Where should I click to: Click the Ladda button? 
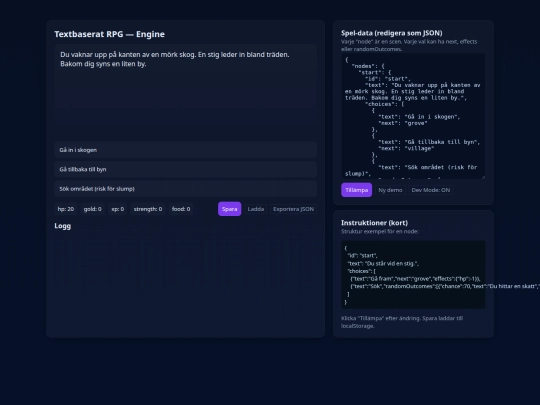(256, 209)
